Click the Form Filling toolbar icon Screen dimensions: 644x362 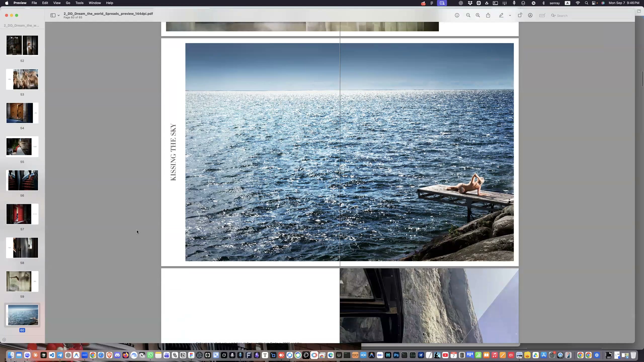[542, 15]
